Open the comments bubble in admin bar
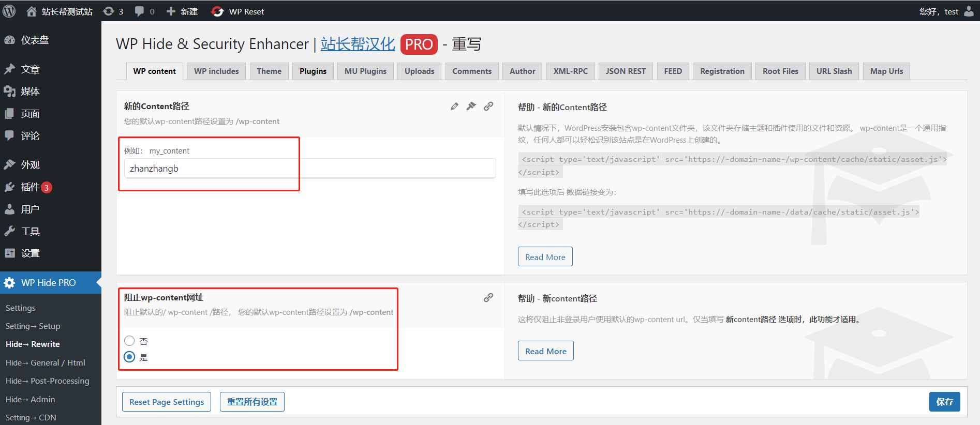 point(144,11)
